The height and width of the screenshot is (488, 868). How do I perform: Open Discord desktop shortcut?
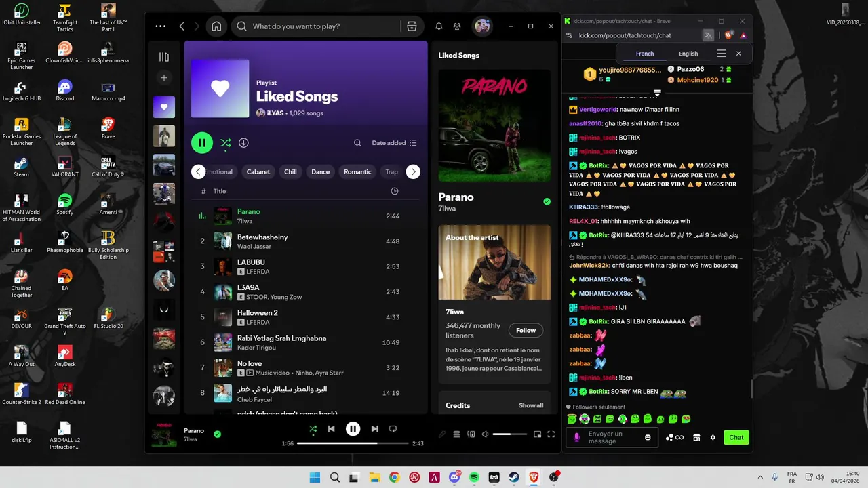pyautogui.click(x=65, y=90)
